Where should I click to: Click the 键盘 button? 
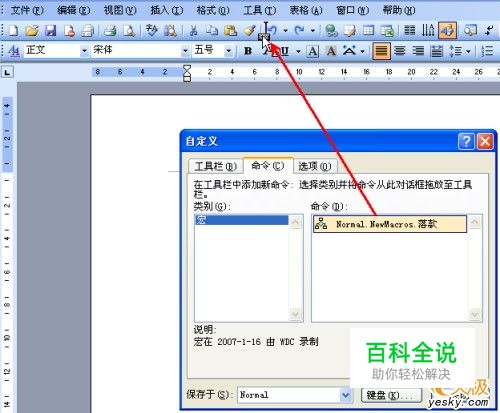click(391, 395)
